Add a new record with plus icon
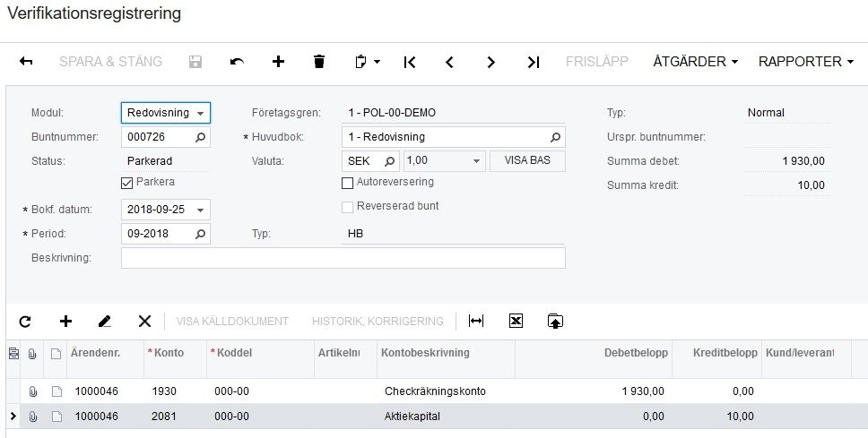868x438 pixels. [x=278, y=62]
